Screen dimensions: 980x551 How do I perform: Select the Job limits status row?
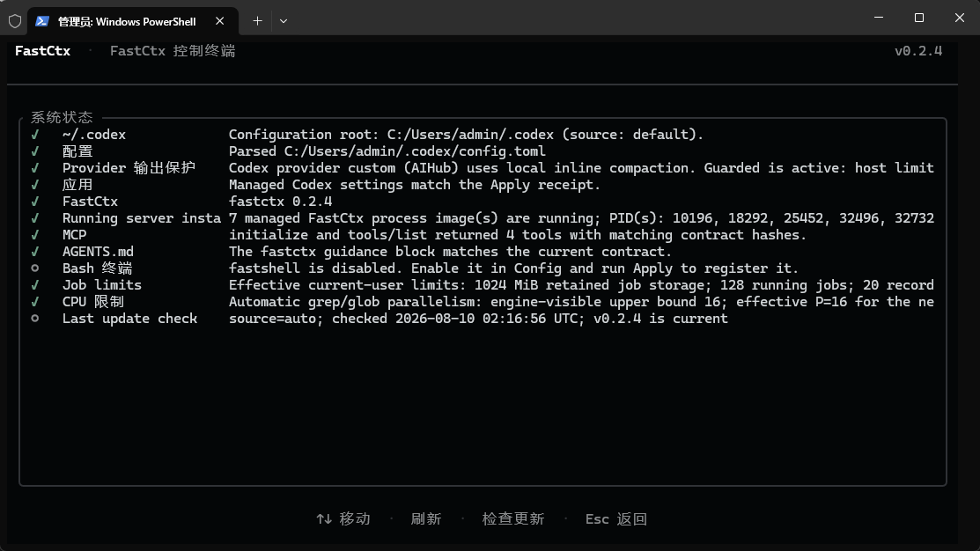(x=483, y=285)
